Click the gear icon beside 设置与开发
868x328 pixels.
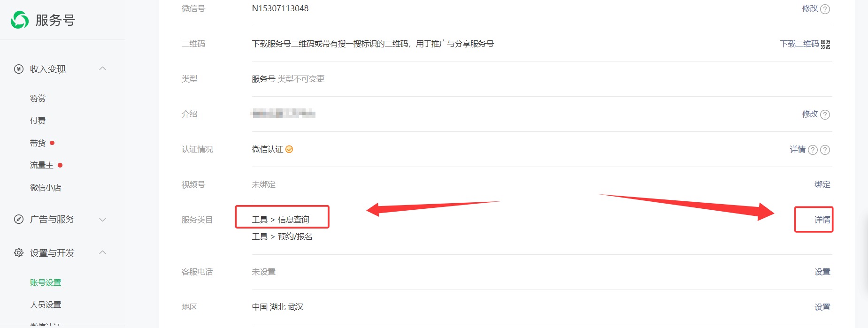pos(19,253)
